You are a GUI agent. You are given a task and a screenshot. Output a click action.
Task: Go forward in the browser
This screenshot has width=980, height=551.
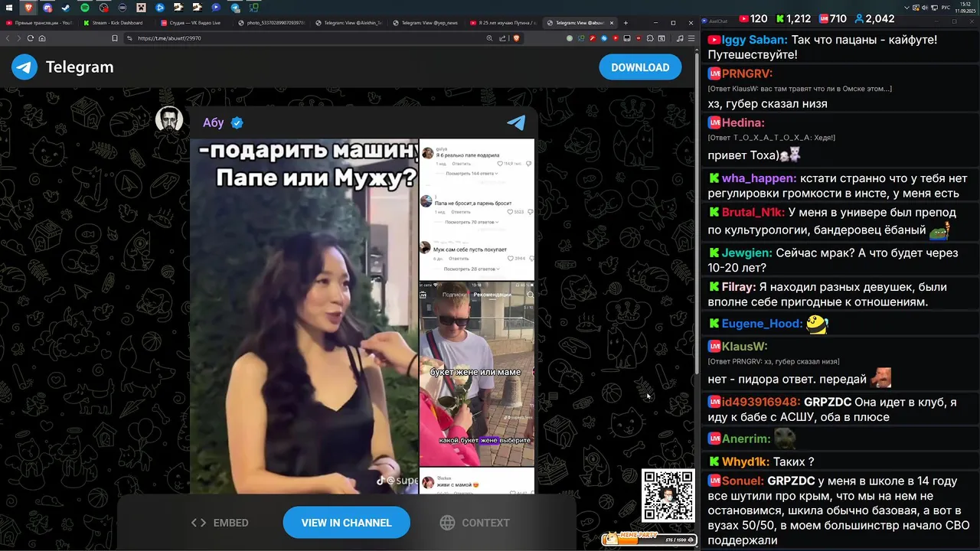click(x=19, y=38)
